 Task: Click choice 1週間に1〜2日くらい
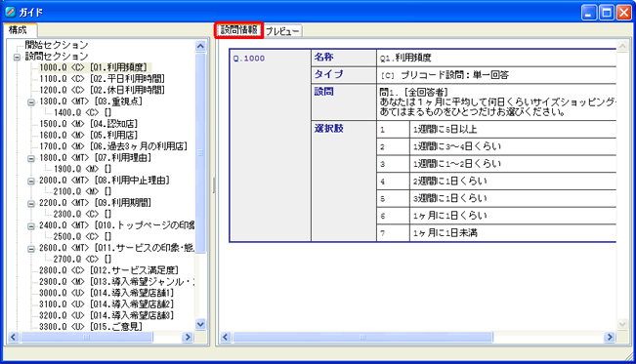(457, 164)
